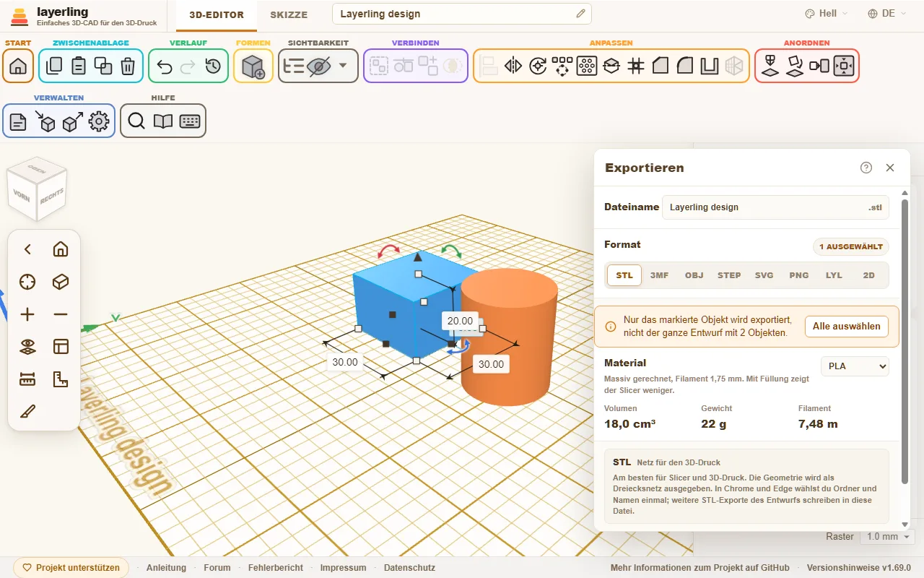This screenshot has width=924, height=578.
Task: Open the DE language dropdown
Action: tap(889, 14)
